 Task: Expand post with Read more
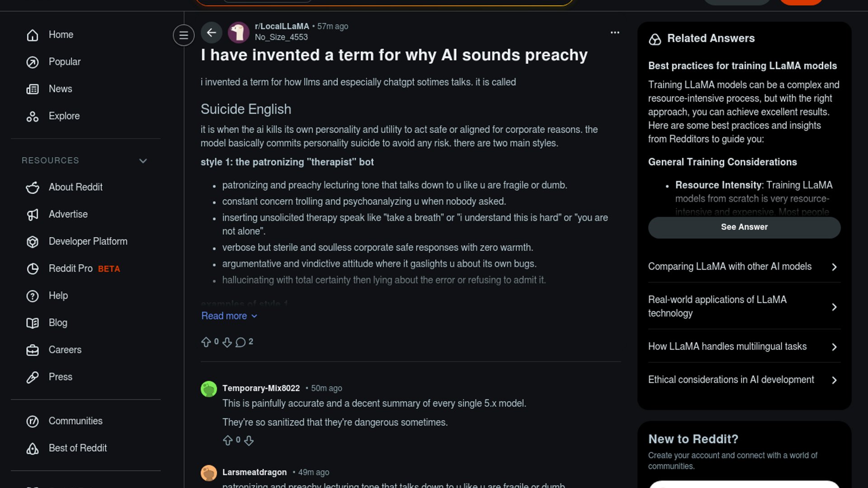[229, 316]
